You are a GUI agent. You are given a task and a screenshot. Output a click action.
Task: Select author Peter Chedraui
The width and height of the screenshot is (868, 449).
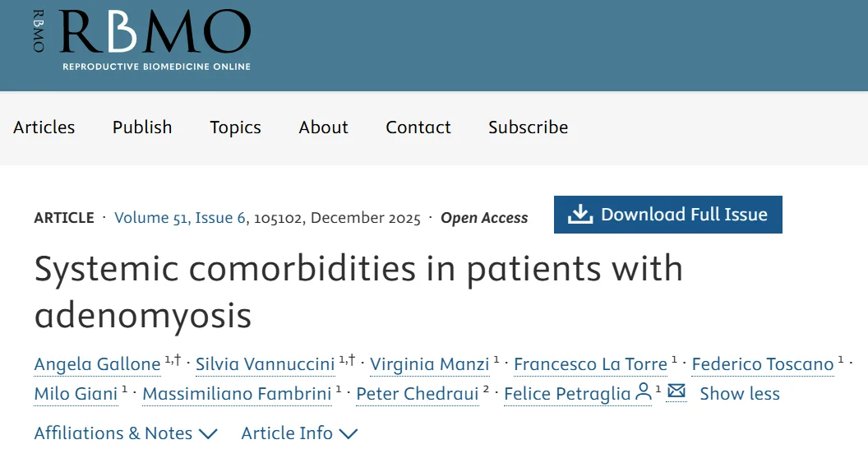[417, 394]
